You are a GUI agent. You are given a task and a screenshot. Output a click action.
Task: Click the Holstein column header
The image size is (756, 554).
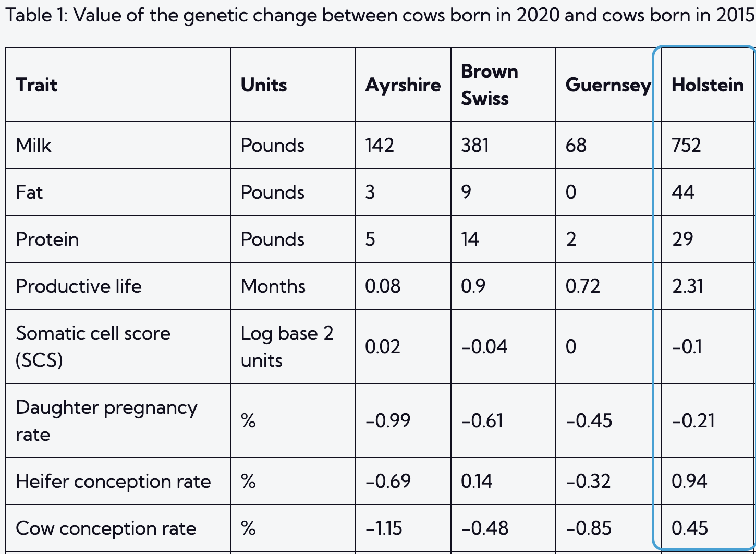click(x=707, y=85)
